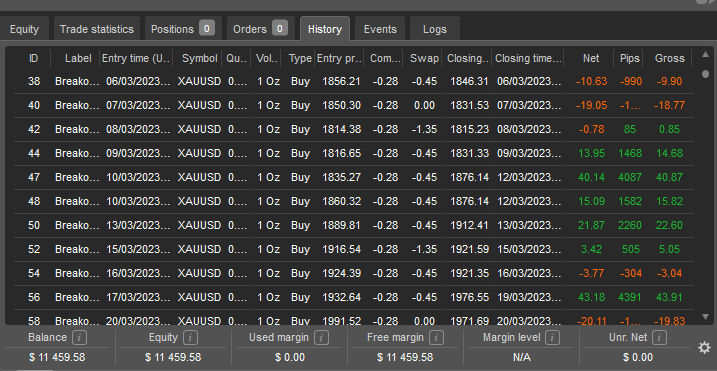The image size is (717, 371).
Task: Click closing price 1912.41
Action: pyautogui.click(x=470, y=225)
